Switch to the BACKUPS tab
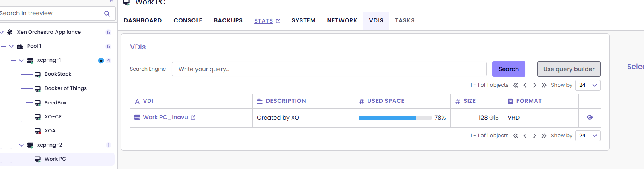644x169 pixels. 228,20
